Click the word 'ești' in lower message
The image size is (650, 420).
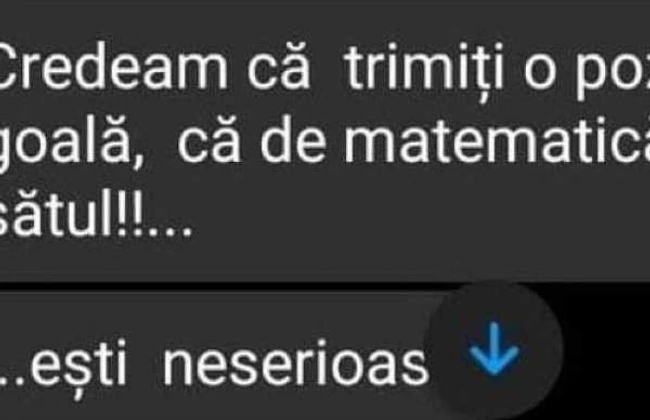point(79,365)
